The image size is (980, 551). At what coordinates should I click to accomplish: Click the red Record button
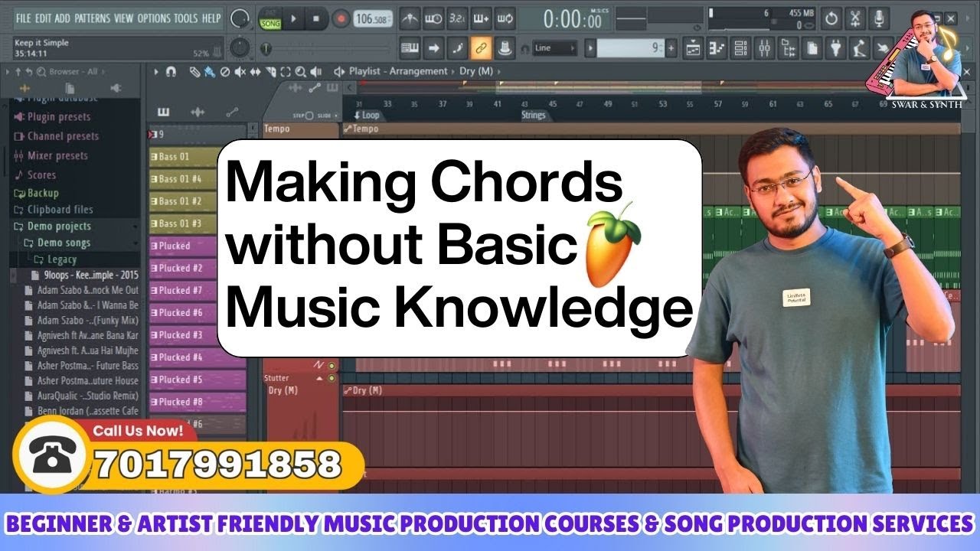341,18
